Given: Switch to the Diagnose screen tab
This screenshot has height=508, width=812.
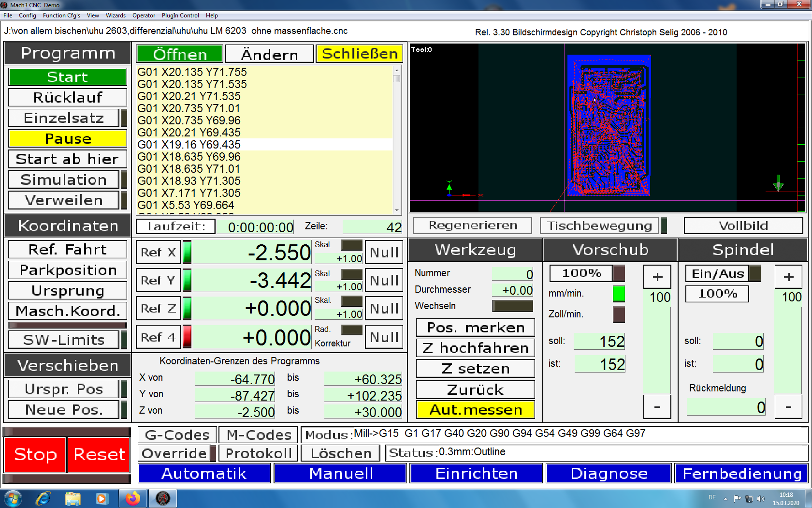Looking at the screenshot, I should coord(609,473).
